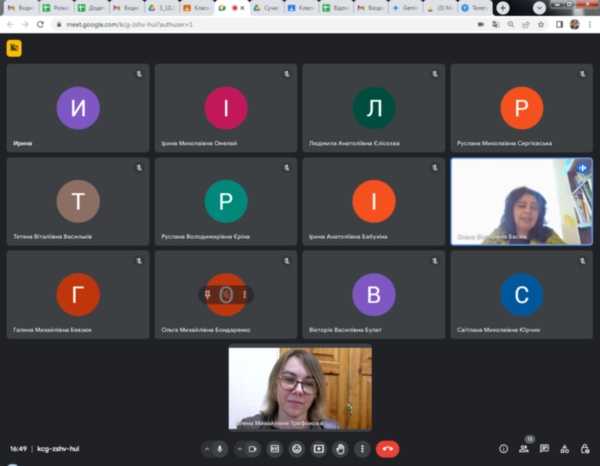
Task: Expand audio settings arrow beside microphone
Action: pos(206,449)
